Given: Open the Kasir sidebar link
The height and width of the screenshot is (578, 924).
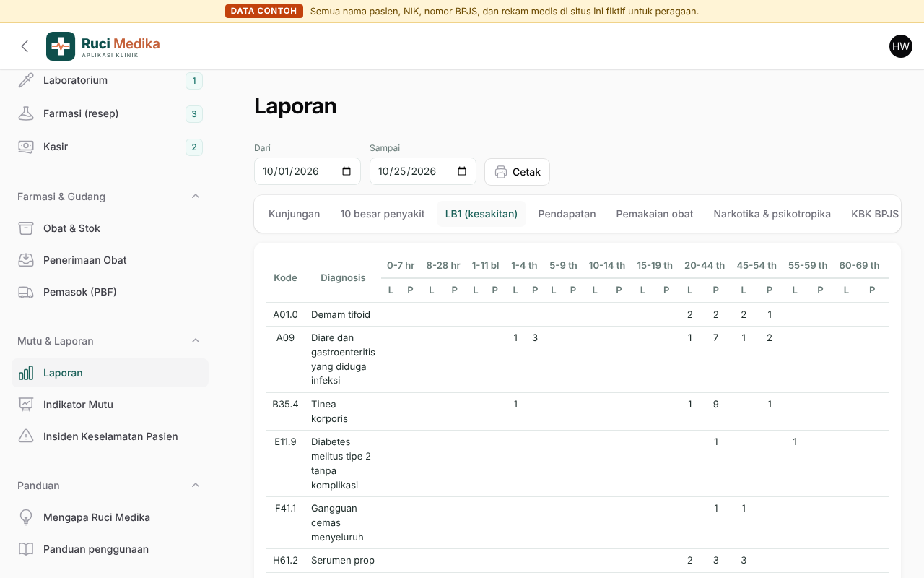Looking at the screenshot, I should (110, 147).
